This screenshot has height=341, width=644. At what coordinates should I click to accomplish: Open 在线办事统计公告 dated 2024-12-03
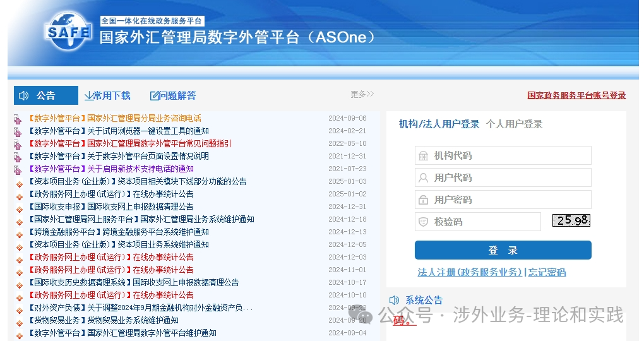110,257
